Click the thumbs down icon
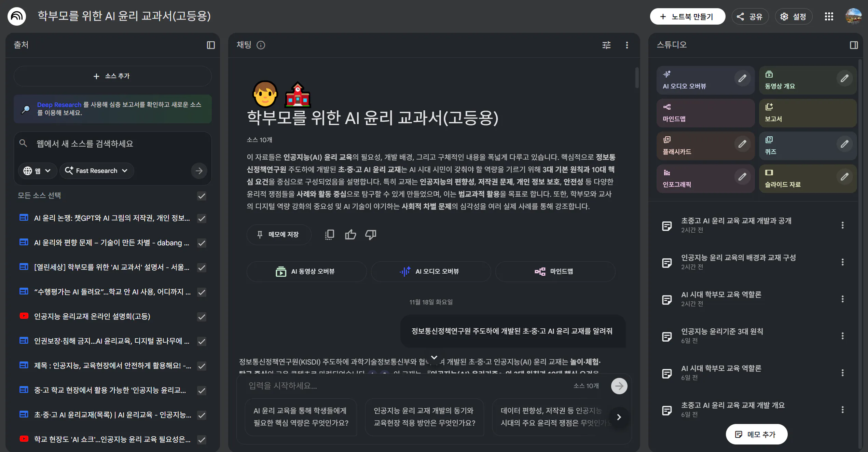 (371, 235)
